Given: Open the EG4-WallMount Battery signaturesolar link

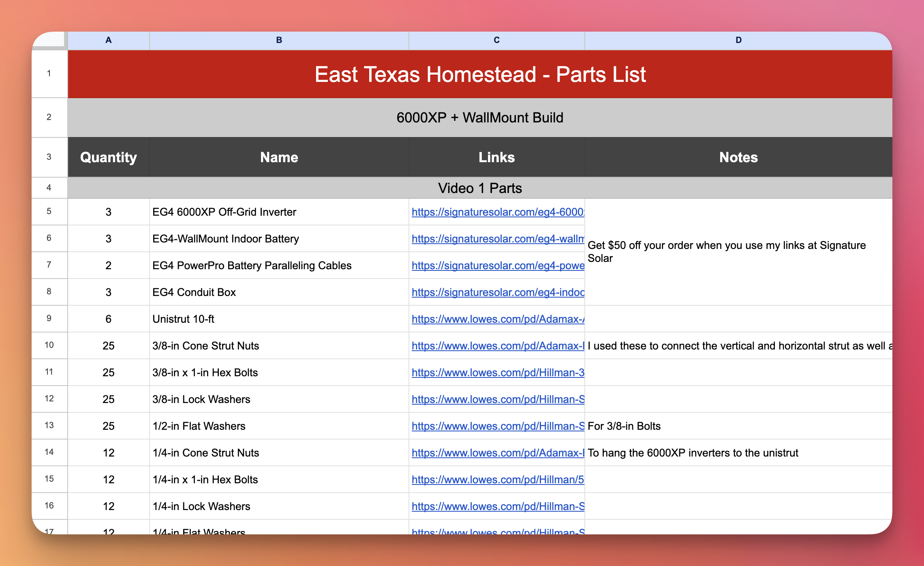Looking at the screenshot, I should (x=498, y=239).
